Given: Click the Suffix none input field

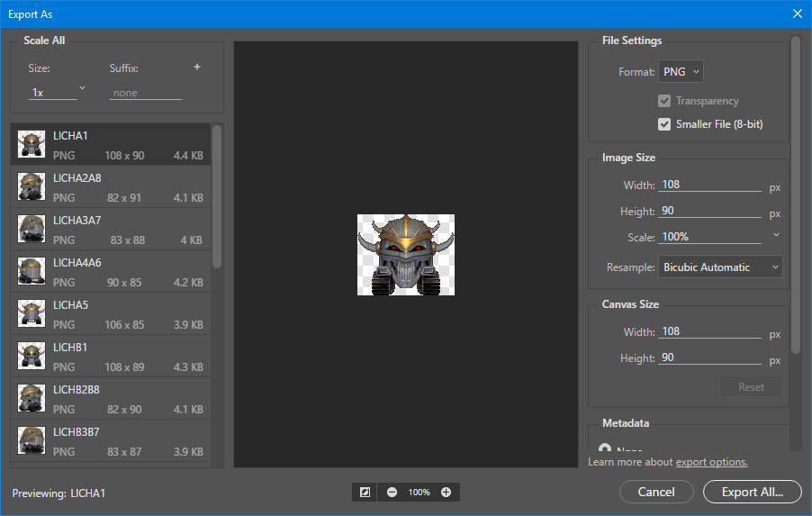Looking at the screenshot, I should 146,93.
